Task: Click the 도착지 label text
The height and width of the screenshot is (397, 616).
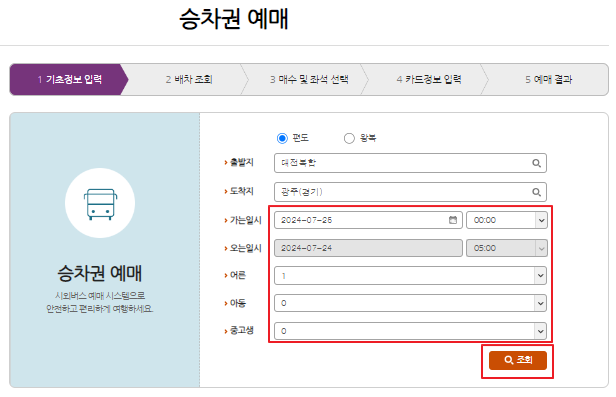Action: tap(242, 191)
